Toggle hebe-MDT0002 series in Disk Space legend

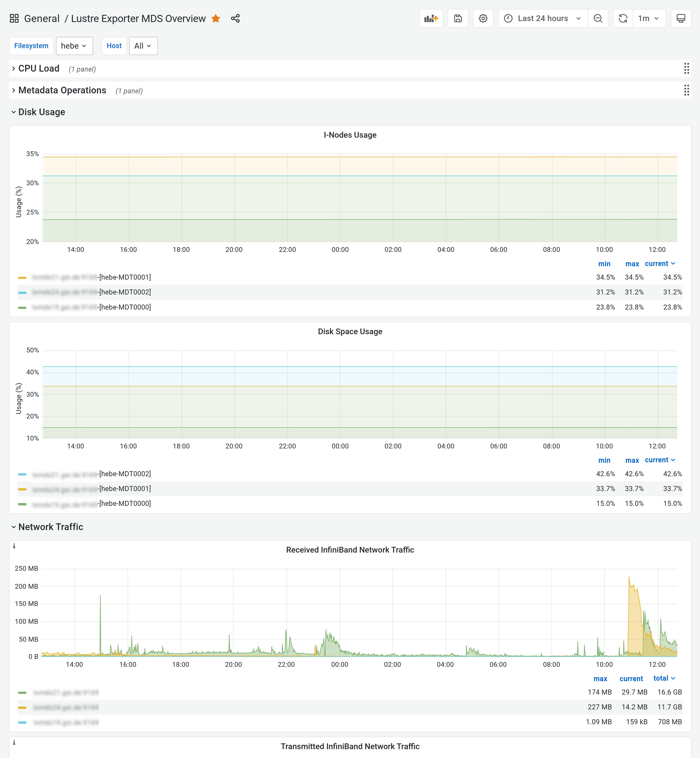(x=125, y=474)
